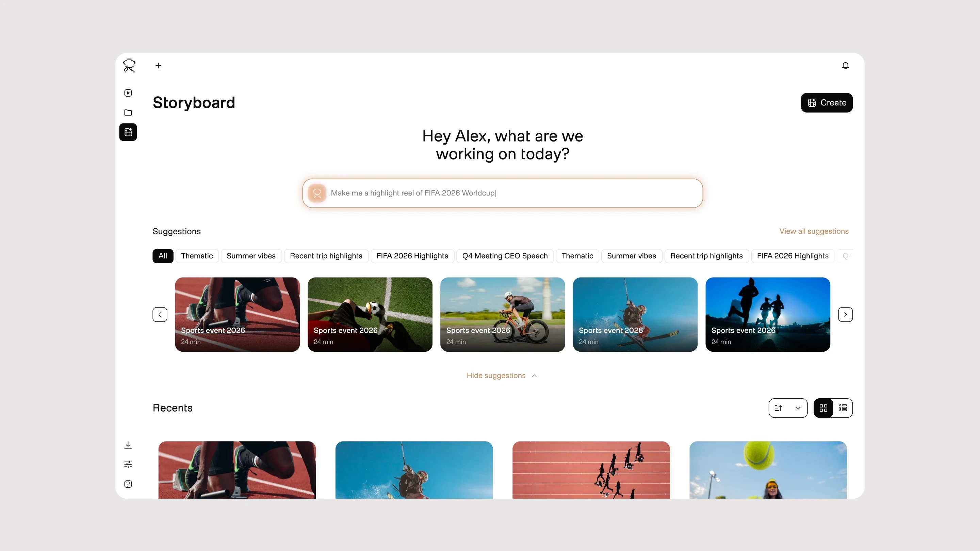
Task: Select the second FIFA 2026 Highlights chip
Action: click(793, 256)
